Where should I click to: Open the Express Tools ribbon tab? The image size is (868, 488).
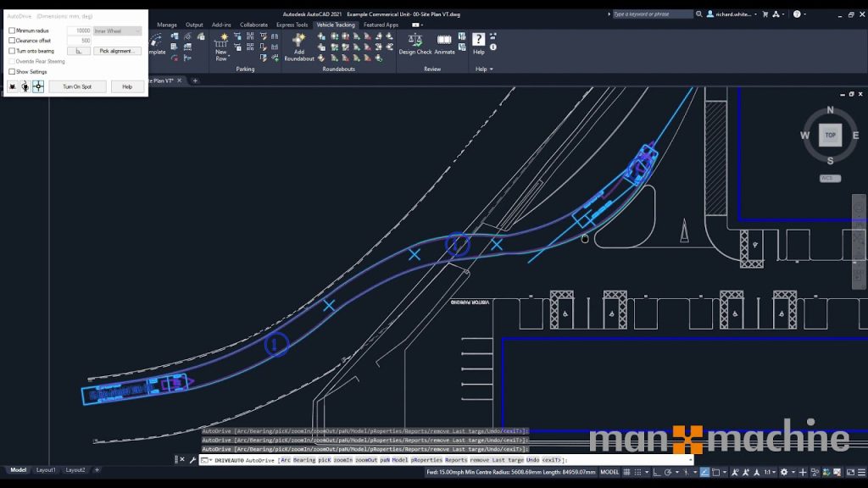tap(292, 25)
